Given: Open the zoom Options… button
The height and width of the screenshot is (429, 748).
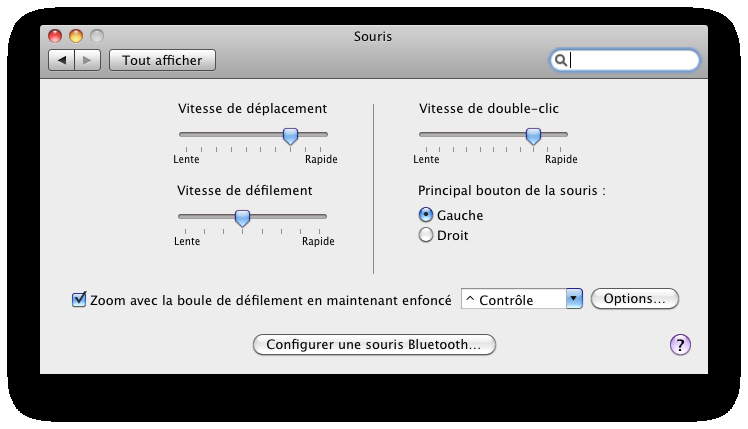Looking at the screenshot, I should tap(634, 299).
